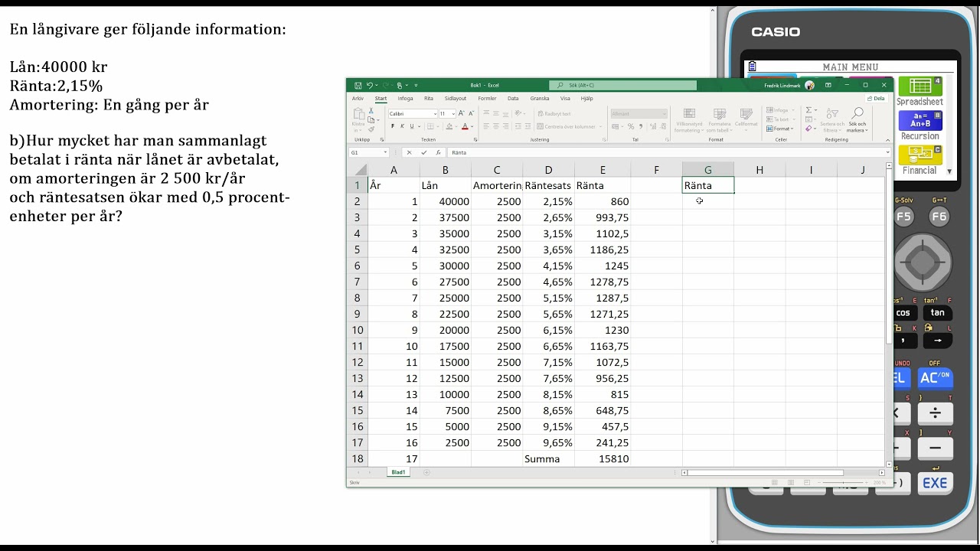Viewport: 980px width, 551px height.
Task: Save the workbook with the floppy icon
Action: [359, 85]
